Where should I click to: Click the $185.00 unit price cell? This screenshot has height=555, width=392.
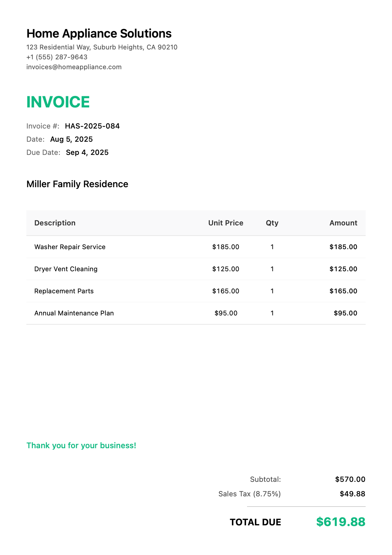click(x=226, y=247)
